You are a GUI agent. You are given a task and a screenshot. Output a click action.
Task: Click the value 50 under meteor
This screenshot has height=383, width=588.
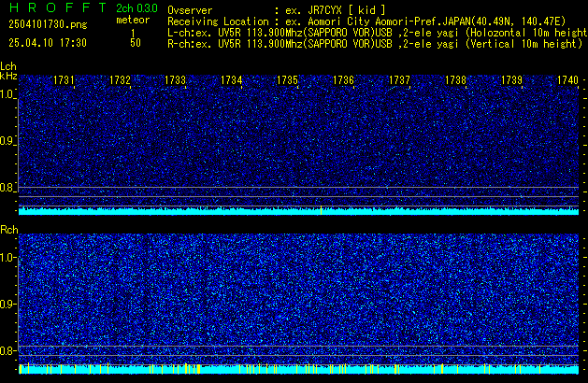pos(136,43)
